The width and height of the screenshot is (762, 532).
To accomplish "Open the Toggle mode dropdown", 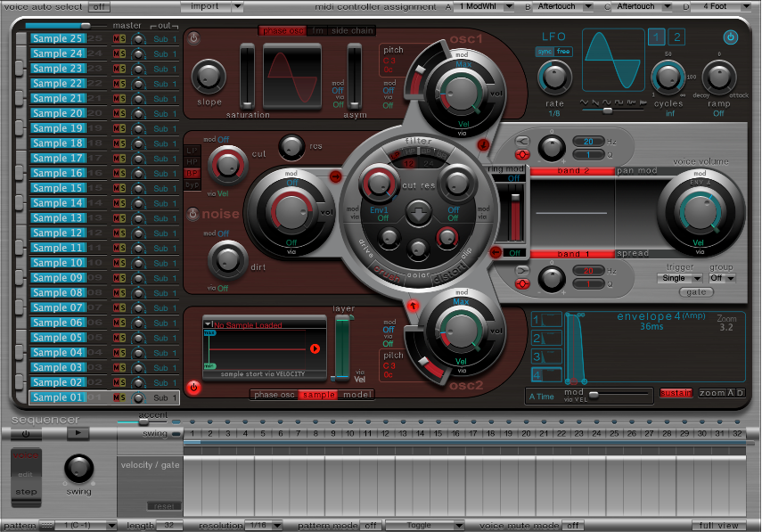I will tap(425, 525).
